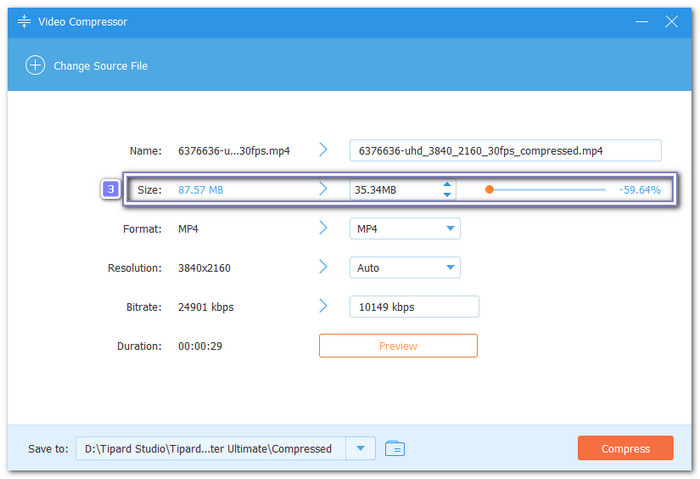Click the arrow icon in the Resolution row
Image resolution: width=700 pixels, height=479 pixels.
coord(323,267)
